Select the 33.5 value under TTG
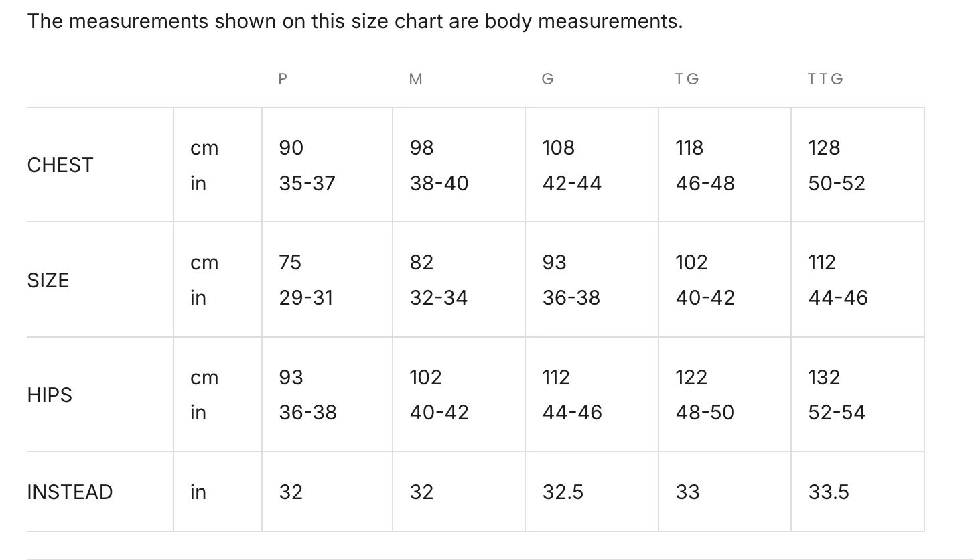This screenshot has height=560, width=974. [x=829, y=492]
